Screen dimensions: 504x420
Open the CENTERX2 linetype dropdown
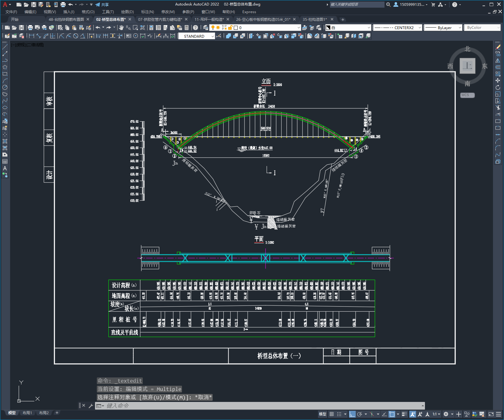point(398,28)
